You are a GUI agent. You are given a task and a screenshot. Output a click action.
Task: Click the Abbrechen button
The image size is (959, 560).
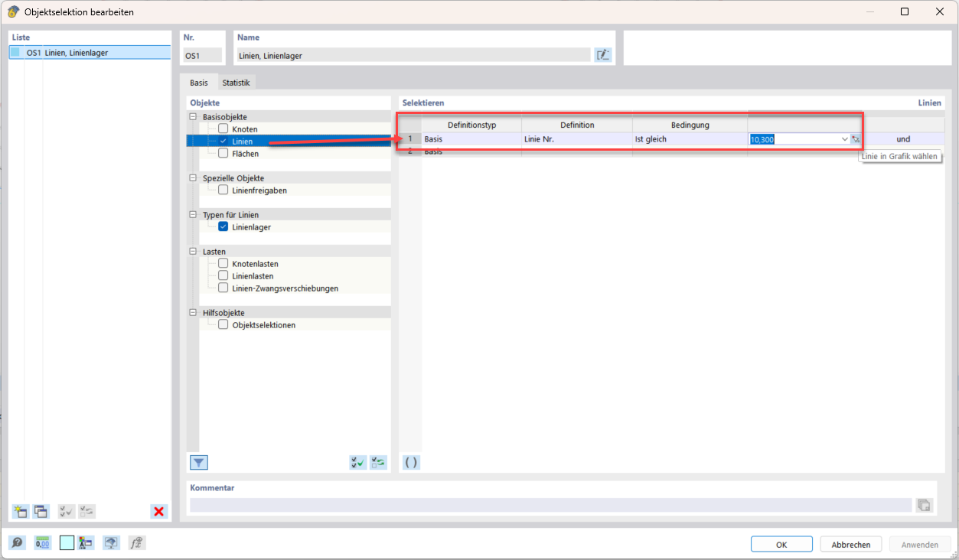(850, 545)
